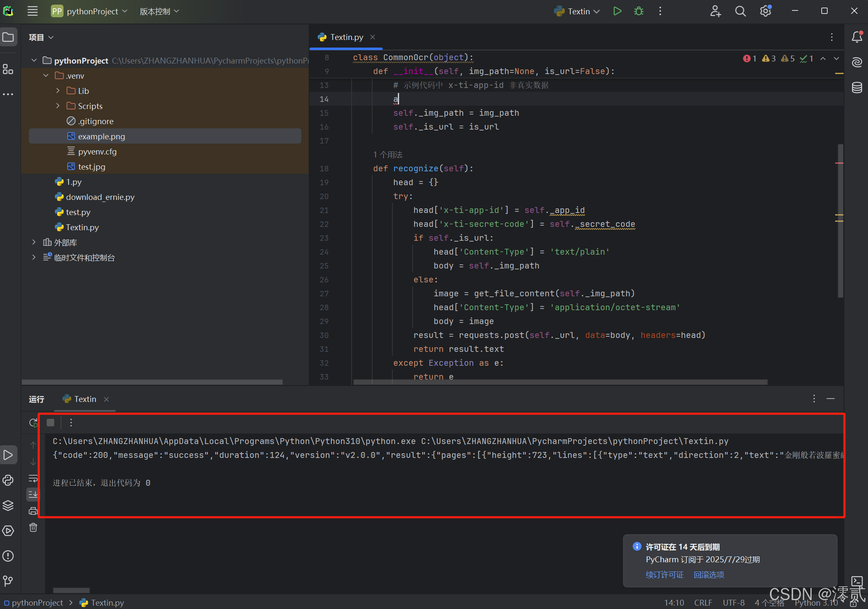Expand the Scripts folder node

[58, 106]
